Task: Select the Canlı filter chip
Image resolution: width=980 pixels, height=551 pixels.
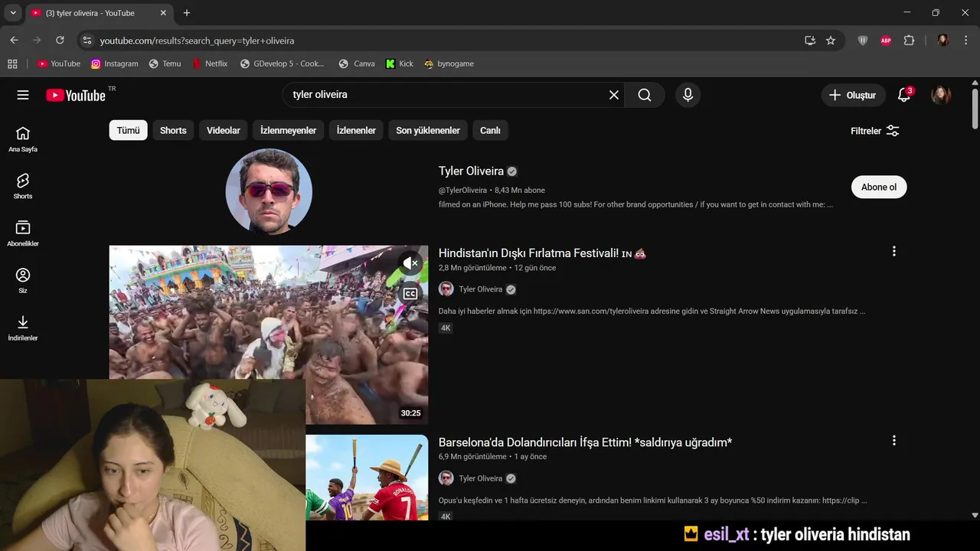Action: (490, 130)
